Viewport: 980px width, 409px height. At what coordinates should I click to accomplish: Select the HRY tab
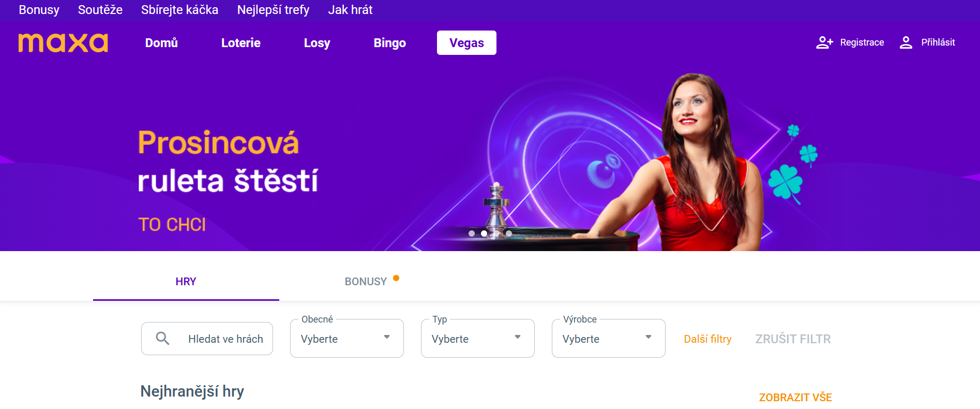[x=186, y=282]
